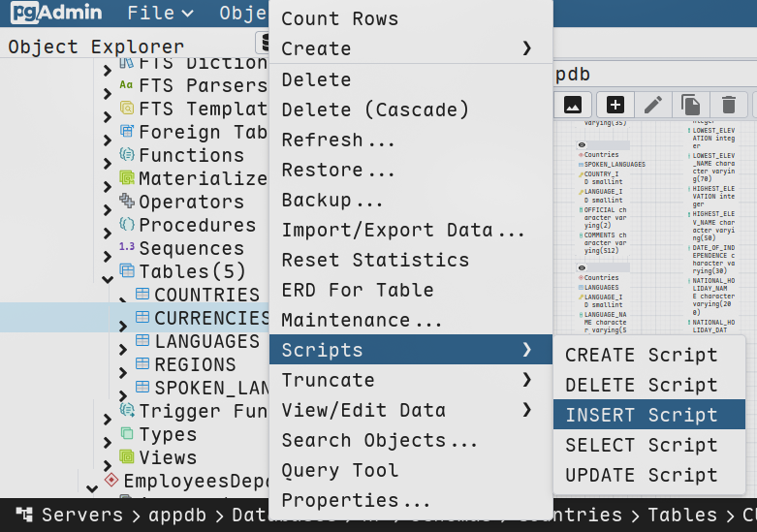757x532 pixels.
Task: Click the add table icon in ERD toolbar
Action: click(x=615, y=105)
